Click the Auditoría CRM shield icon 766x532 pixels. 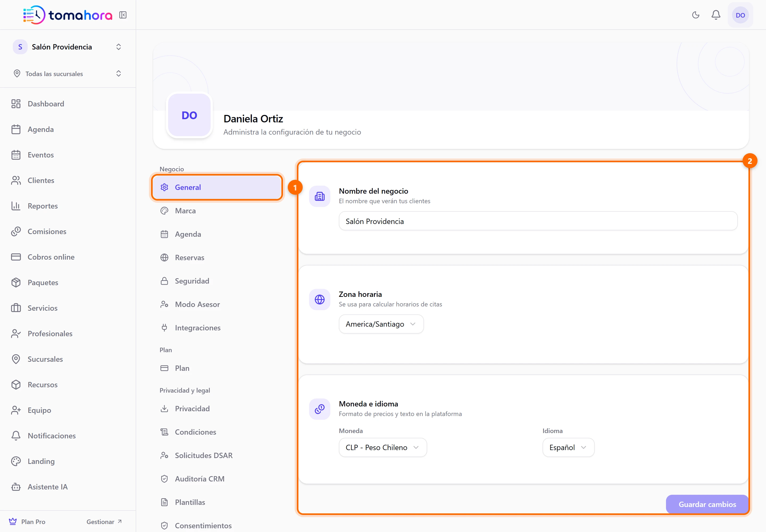[x=164, y=479]
